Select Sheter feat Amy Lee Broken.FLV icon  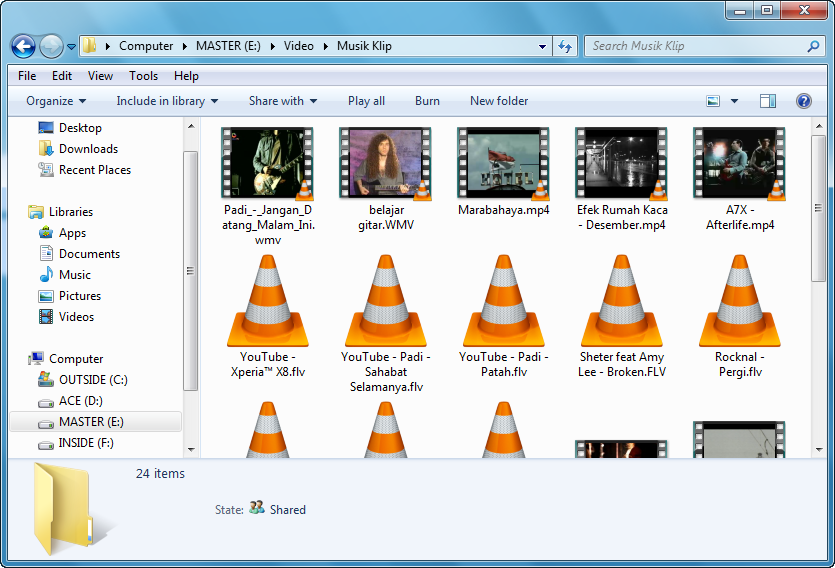[x=621, y=301]
